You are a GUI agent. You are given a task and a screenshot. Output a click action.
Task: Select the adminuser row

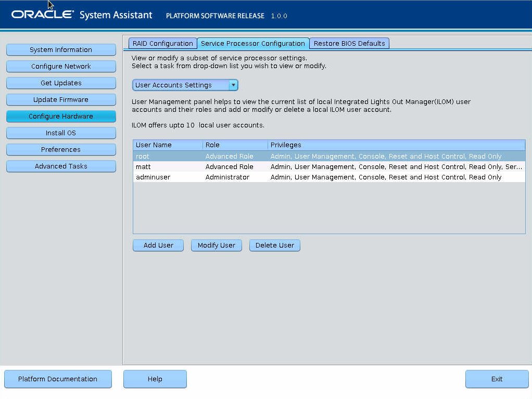click(329, 177)
